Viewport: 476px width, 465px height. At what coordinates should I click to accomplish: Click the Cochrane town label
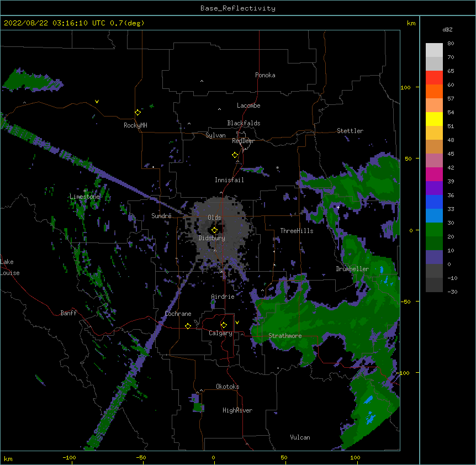(x=178, y=314)
